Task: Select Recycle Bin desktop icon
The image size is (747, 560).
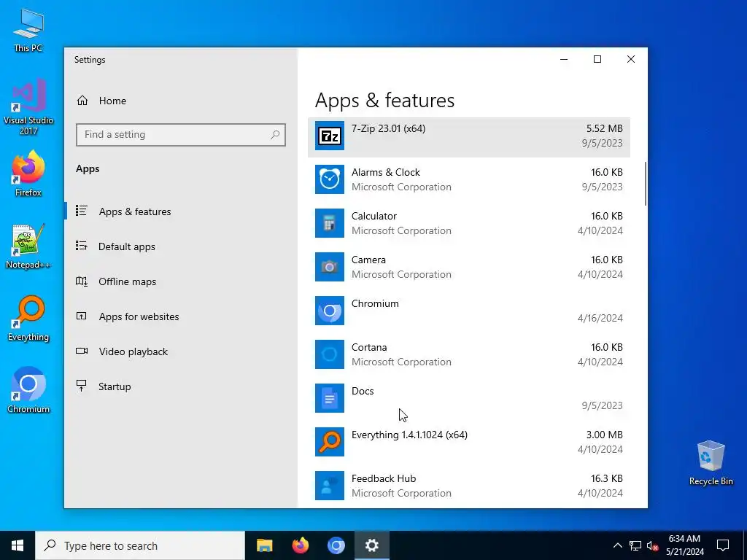Action: (x=711, y=463)
